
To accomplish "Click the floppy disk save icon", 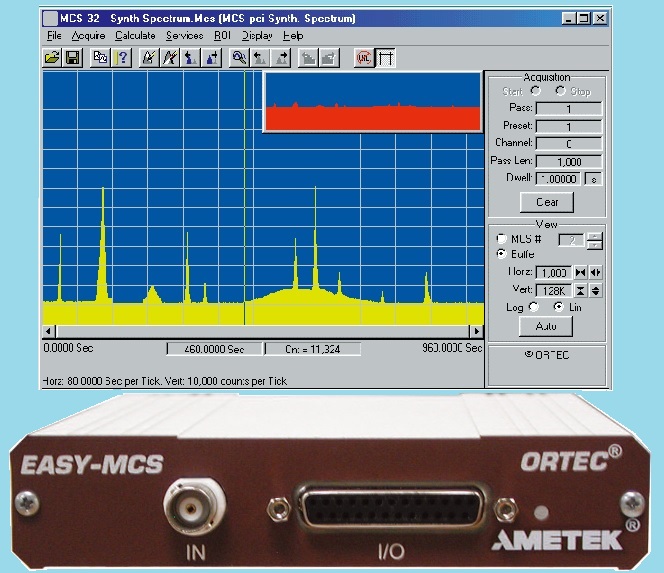I will pos(72,58).
